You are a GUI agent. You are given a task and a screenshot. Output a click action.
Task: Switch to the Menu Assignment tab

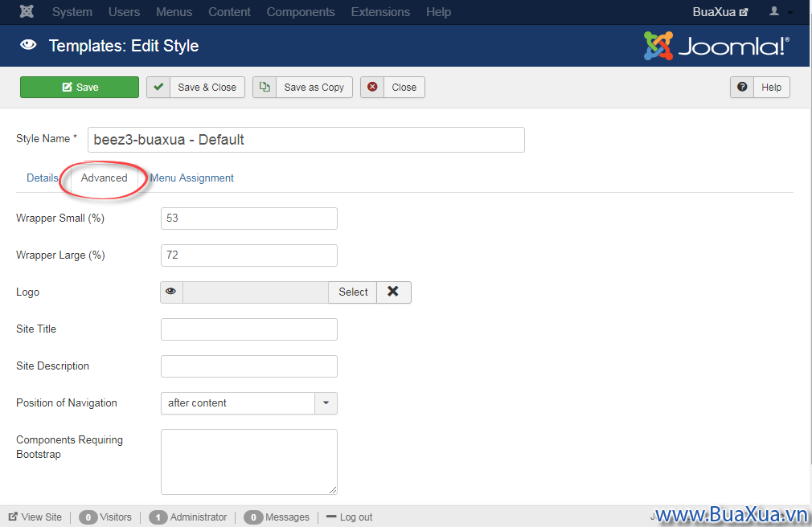191,178
